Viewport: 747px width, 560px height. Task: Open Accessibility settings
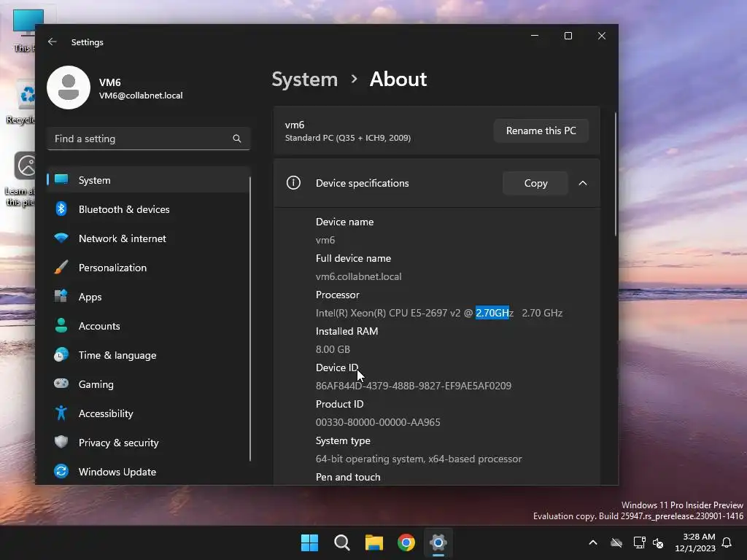point(149,413)
